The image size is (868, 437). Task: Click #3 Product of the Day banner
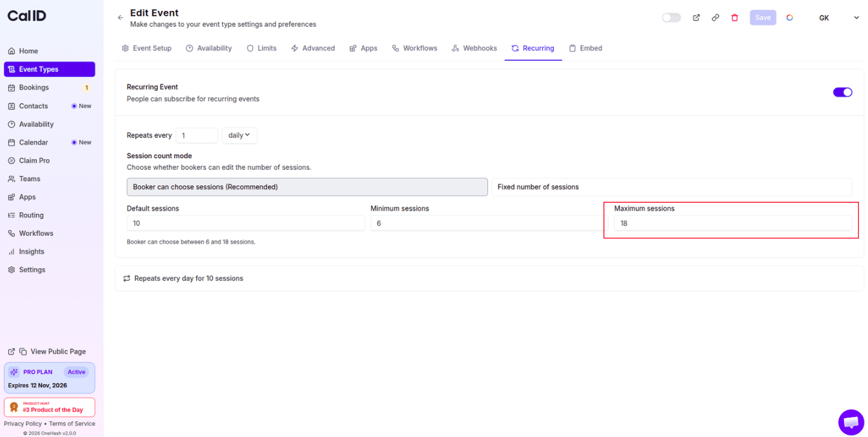49,407
